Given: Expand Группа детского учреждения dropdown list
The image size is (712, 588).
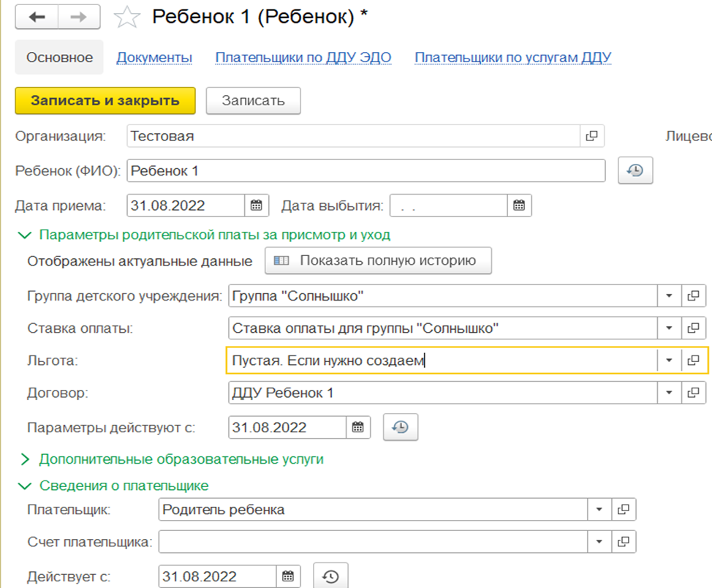Looking at the screenshot, I should tap(670, 295).
